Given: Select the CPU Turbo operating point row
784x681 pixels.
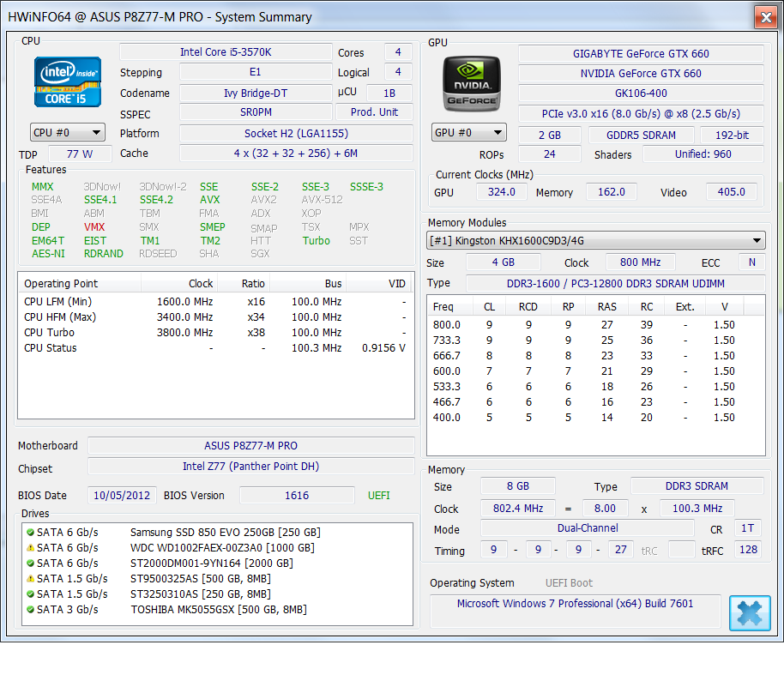Looking at the screenshot, I should pos(214,333).
